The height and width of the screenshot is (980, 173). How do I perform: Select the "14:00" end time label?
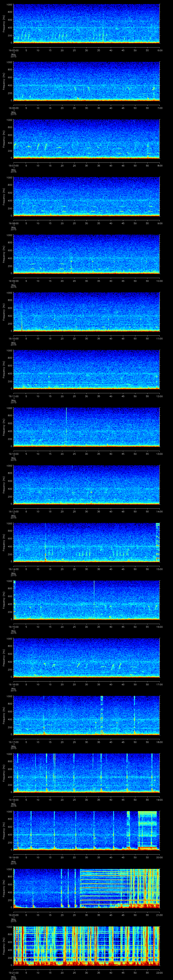[x=159, y=511]
